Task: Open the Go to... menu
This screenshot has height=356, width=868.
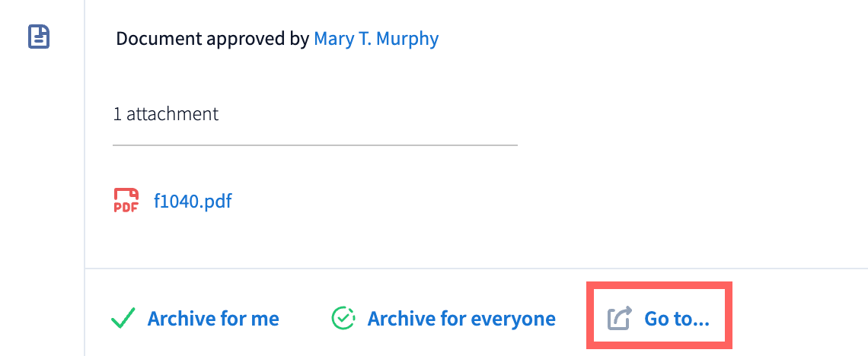Action: click(x=676, y=318)
